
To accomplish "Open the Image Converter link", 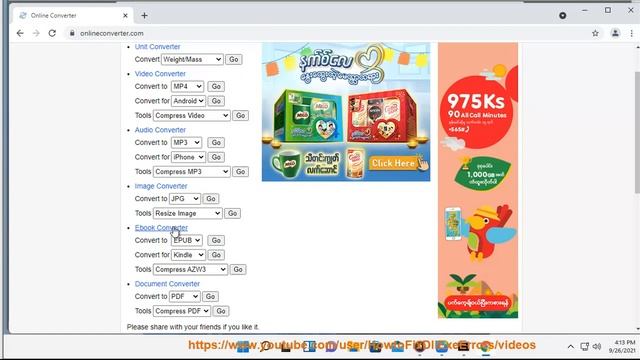I will click(161, 186).
